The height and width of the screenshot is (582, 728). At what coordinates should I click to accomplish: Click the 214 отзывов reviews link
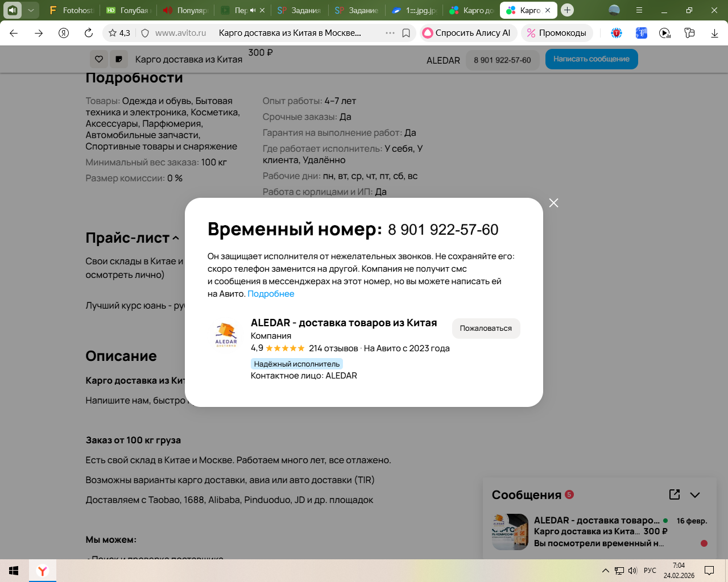pyautogui.click(x=333, y=348)
